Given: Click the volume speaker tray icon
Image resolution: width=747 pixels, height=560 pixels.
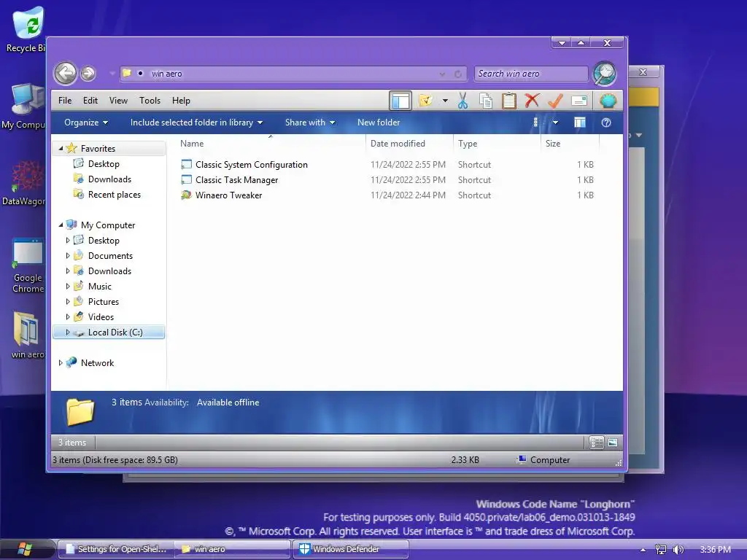Looking at the screenshot, I should coord(678,550).
